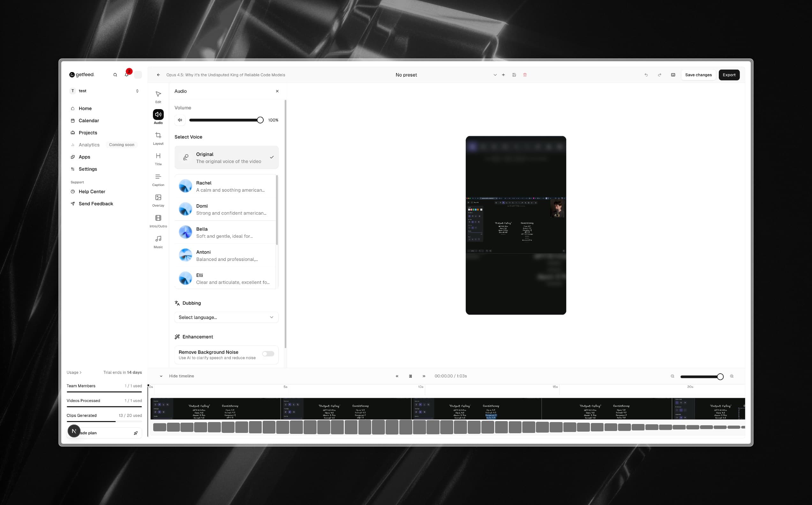Open the Title panel
The image size is (812, 505).
(158, 158)
